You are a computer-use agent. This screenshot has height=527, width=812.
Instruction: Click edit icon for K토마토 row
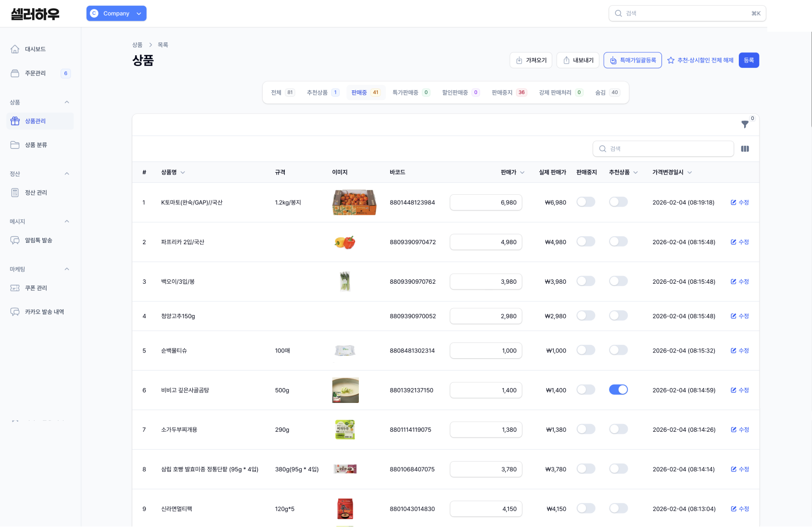point(734,202)
